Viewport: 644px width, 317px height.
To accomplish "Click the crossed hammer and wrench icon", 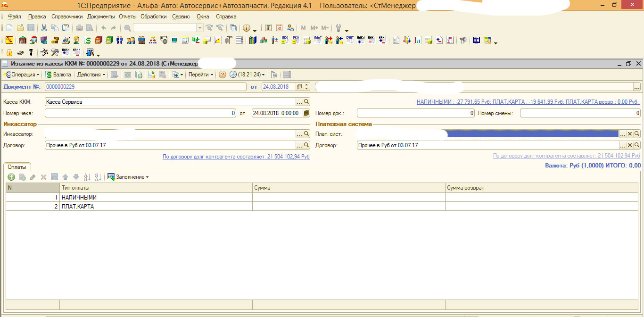I will coord(55,52).
